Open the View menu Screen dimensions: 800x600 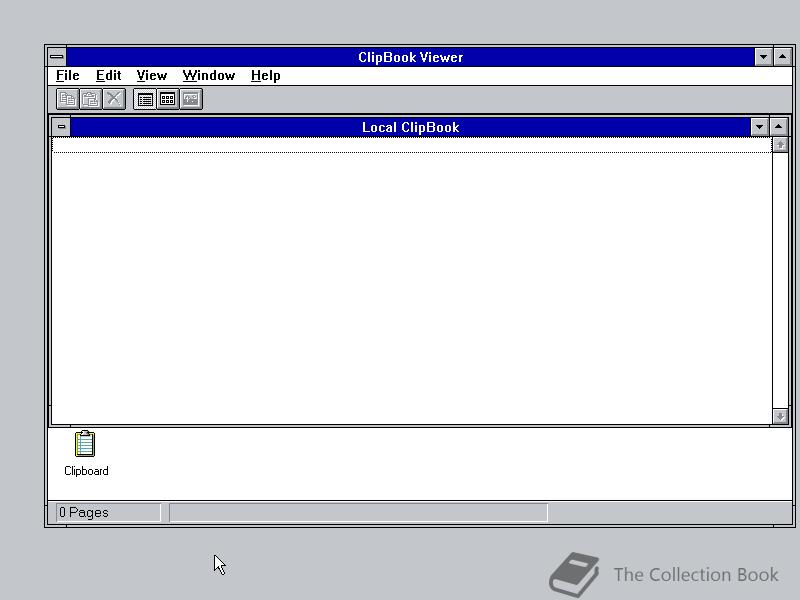pos(152,76)
